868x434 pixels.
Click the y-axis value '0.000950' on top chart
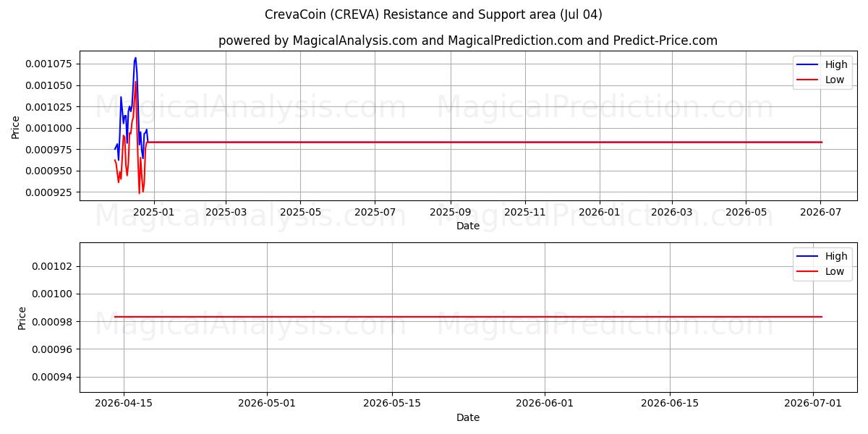48,171
